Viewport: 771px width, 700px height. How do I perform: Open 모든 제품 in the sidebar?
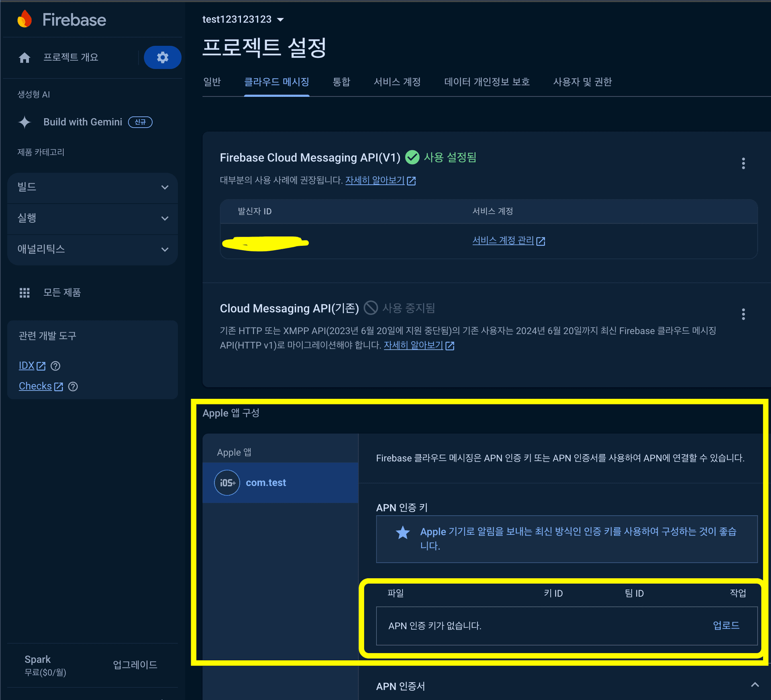[x=62, y=292]
